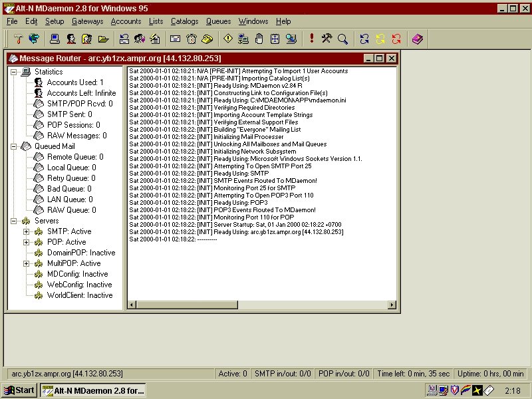Click the Windows Start button
This screenshot has width=532, height=399.
19,390
